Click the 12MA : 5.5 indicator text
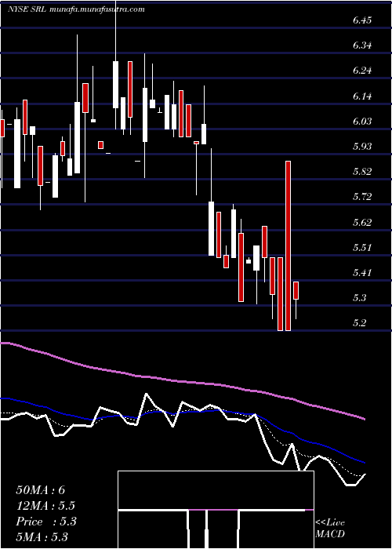The height and width of the screenshot is (549, 392). (x=45, y=506)
